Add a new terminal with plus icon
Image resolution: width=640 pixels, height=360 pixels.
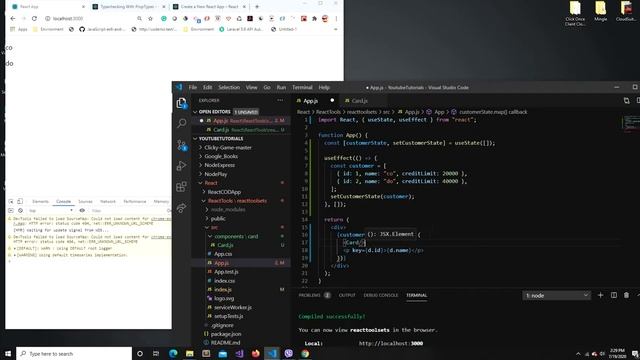coord(600,295)
